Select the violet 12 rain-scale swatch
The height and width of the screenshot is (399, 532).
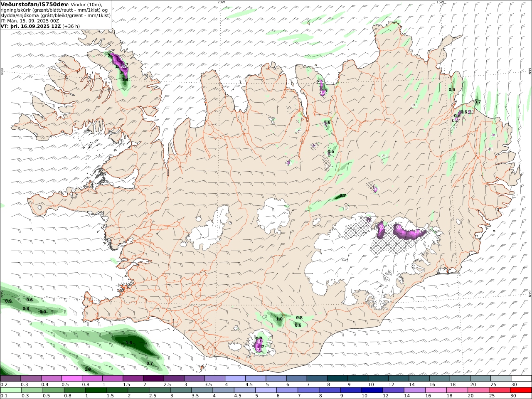(x=393, y=390)
